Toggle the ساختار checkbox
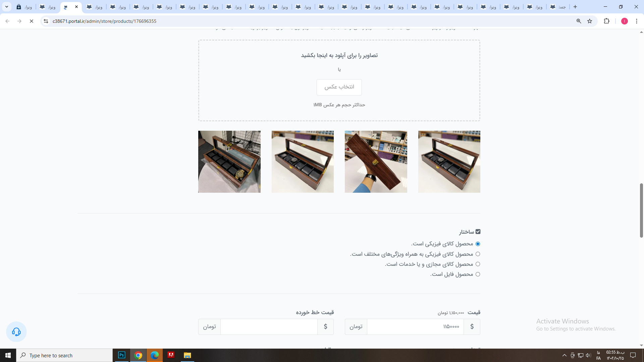 (x=478, y=232)
